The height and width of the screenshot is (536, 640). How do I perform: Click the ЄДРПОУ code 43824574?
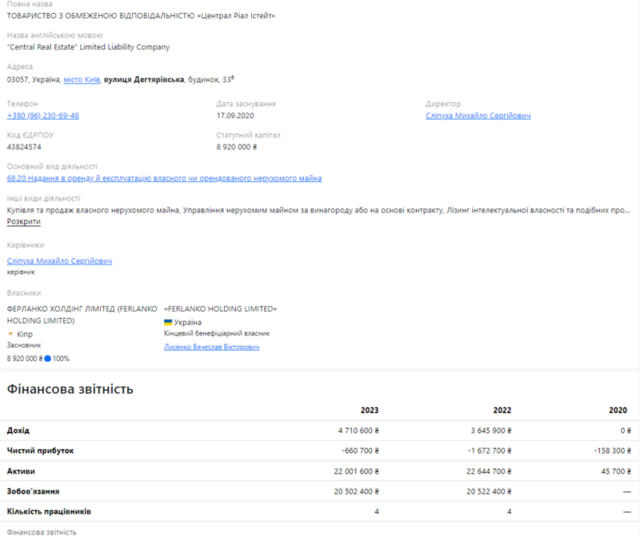pyautogui.click(x=24, y=146)
